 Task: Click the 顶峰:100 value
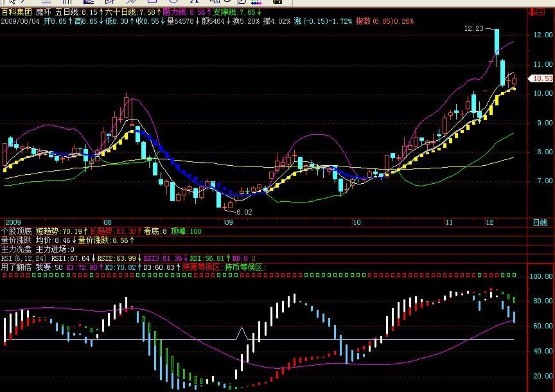pyautogui.click(x=186, y=231)
